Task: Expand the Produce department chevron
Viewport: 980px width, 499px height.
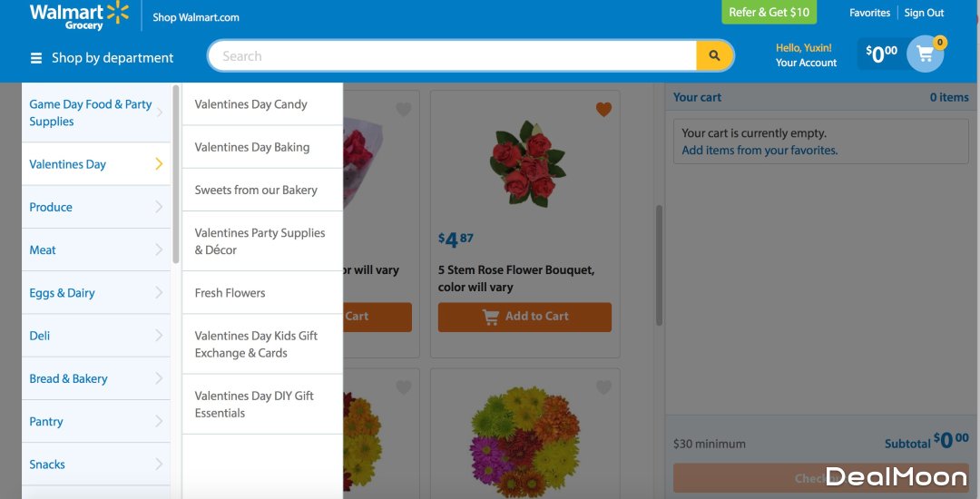Action: click(x=159, y=207)
